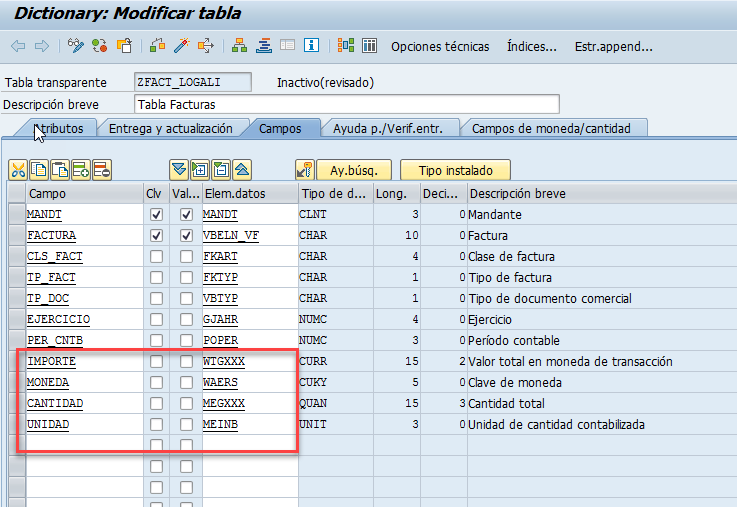Click the Where-used list icon
The height and width of the screenshot is (507, 737).
[206, 46]
